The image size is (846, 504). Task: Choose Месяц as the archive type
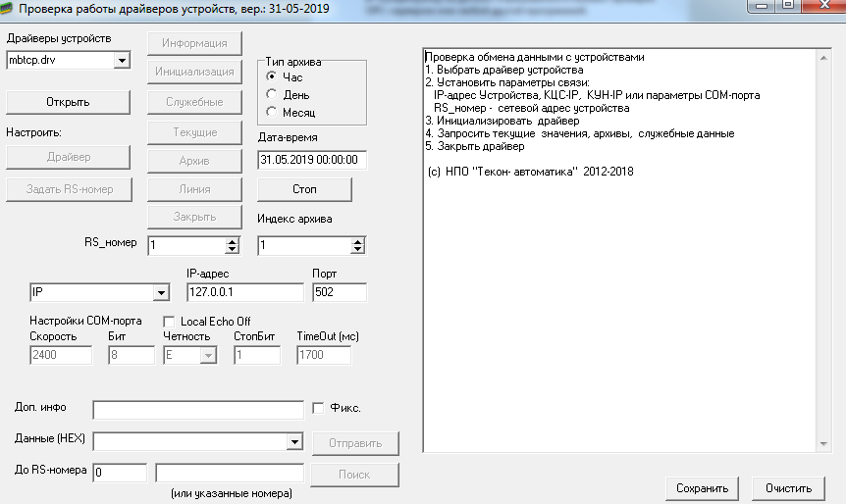[x=272, y=113]
